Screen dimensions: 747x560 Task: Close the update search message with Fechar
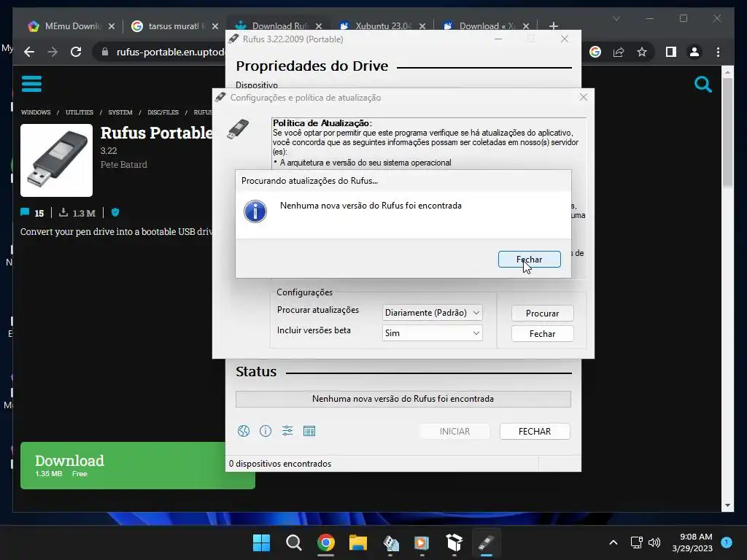point(529,260)
